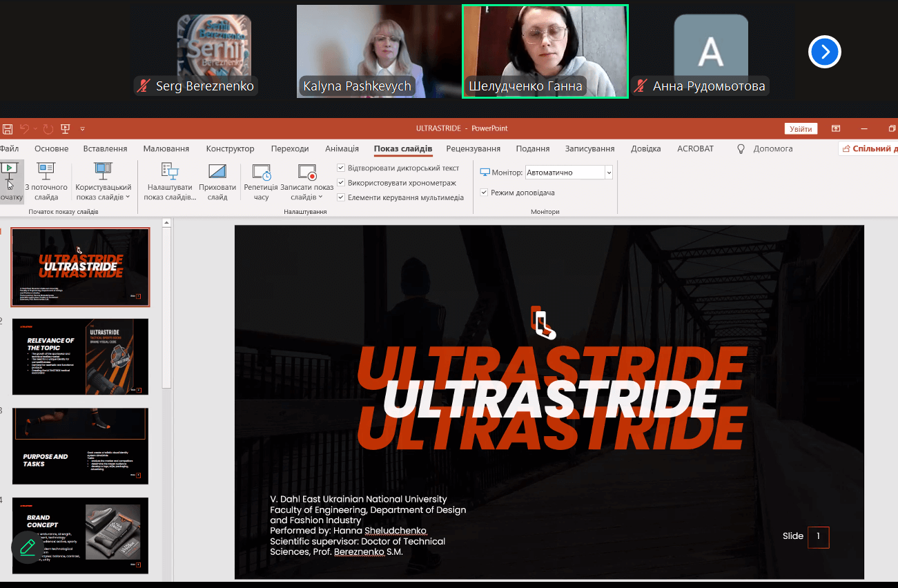Click the Hide Slide icon

217,172
